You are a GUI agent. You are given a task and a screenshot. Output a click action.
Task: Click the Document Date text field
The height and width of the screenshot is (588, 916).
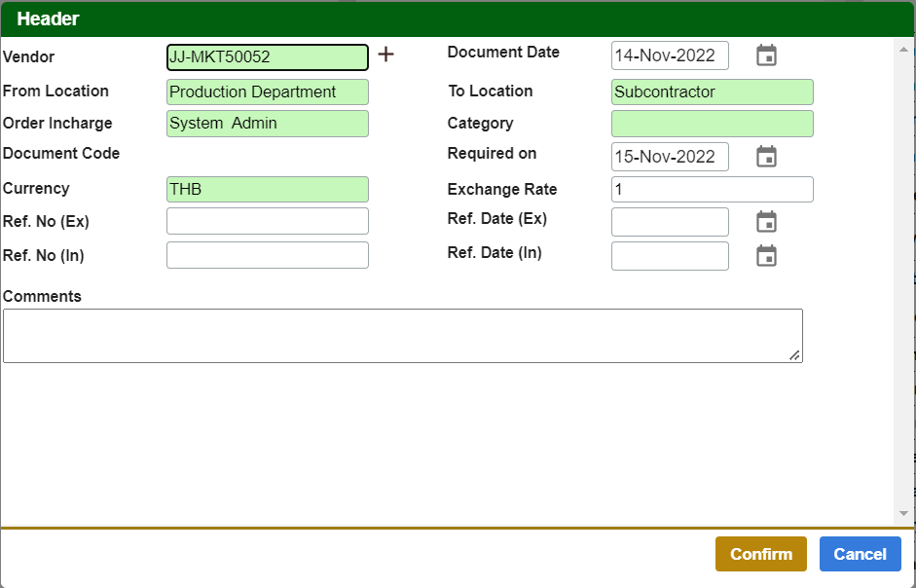[670, 55]
